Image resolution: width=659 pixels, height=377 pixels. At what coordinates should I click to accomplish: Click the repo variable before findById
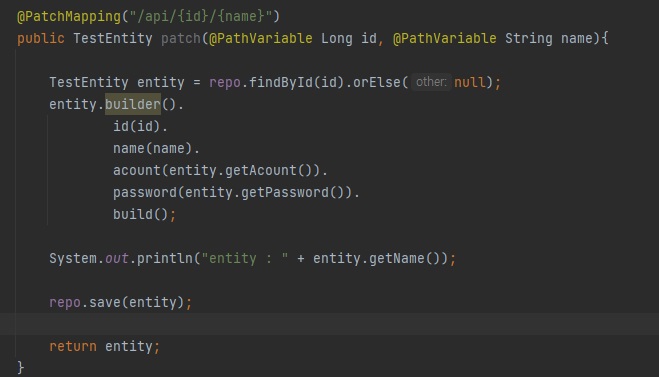(225, 82)
